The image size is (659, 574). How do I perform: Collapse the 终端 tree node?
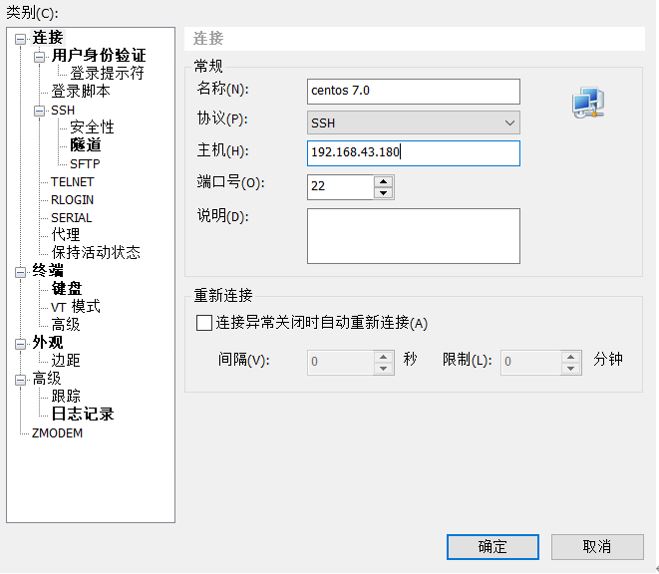coord(20,272)
